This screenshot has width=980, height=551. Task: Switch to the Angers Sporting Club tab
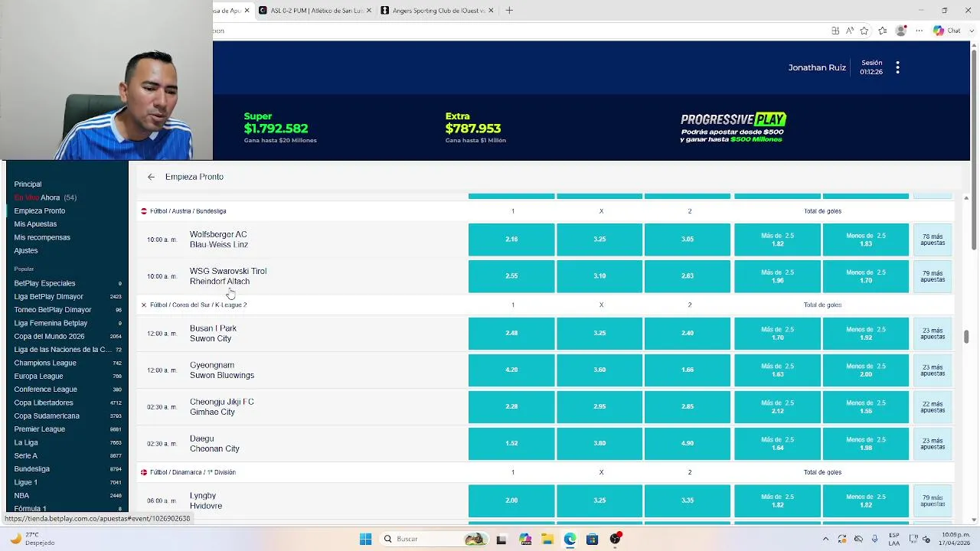pyautogui.click(x=438, y=10)
